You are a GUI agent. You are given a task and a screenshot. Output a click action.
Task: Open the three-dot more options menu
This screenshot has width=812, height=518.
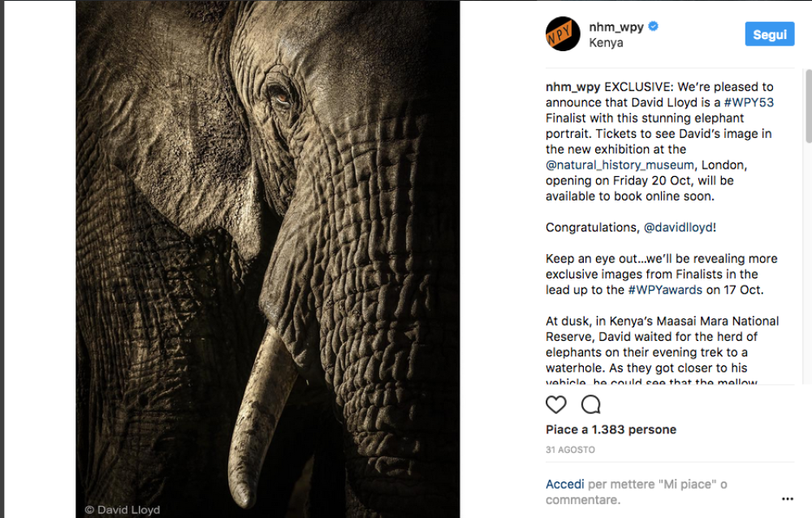(787, 499)
